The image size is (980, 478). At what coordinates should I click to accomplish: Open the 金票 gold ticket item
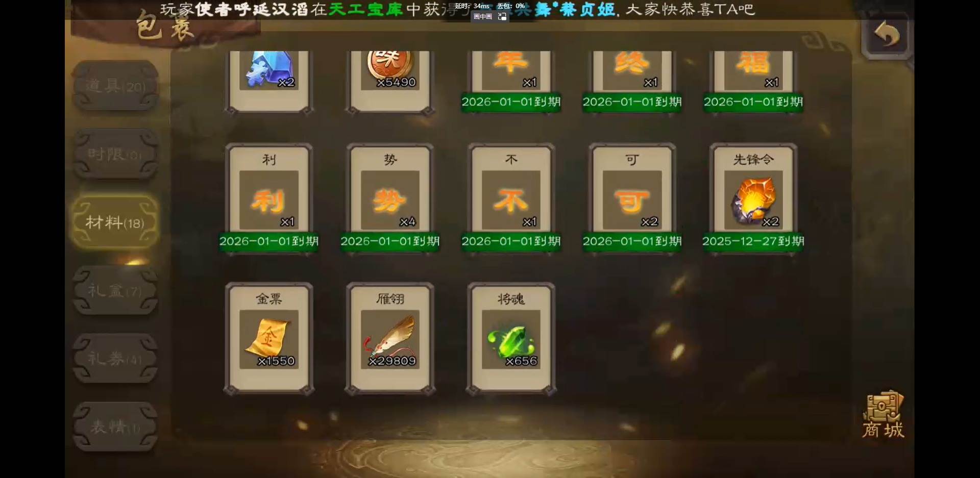(269, 339)
